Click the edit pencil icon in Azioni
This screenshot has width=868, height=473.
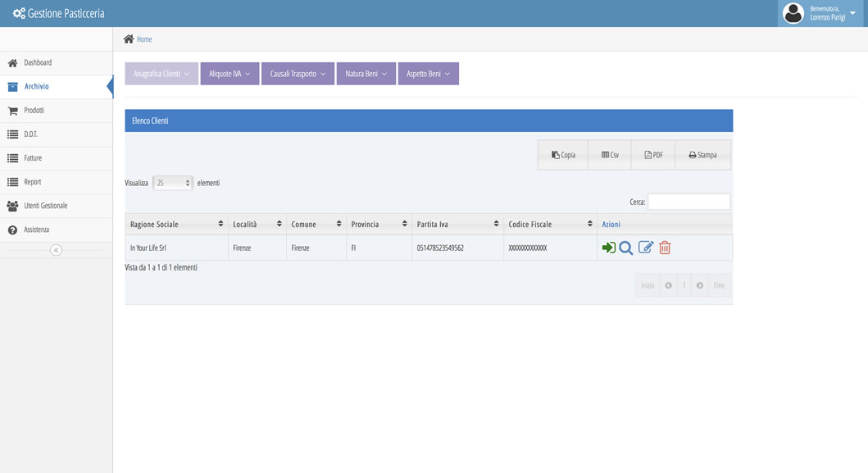tap(646, 248)
